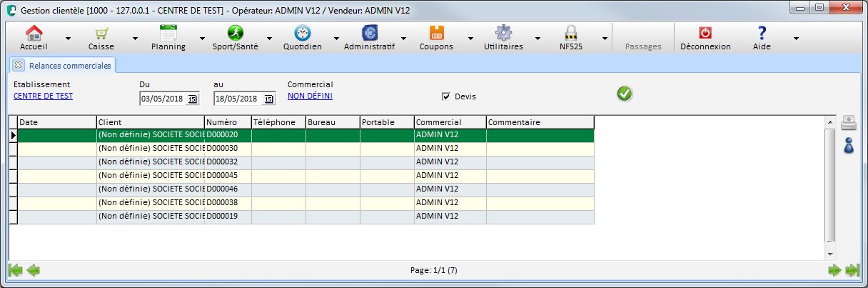Expand the Sport/Santé dropdown arrow
The image size is (868, 288).
coord(270,39)
